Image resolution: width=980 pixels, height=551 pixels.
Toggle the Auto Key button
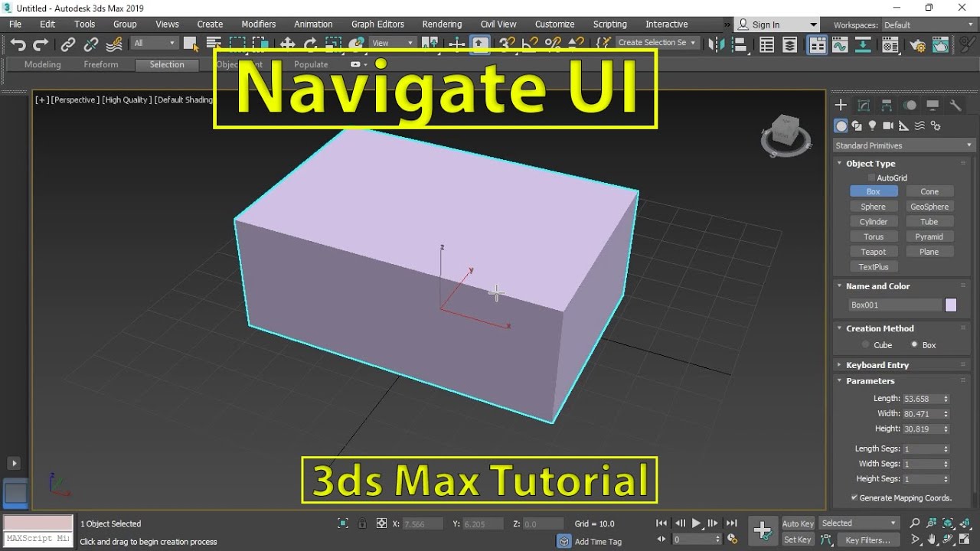(x=798, y=523)
